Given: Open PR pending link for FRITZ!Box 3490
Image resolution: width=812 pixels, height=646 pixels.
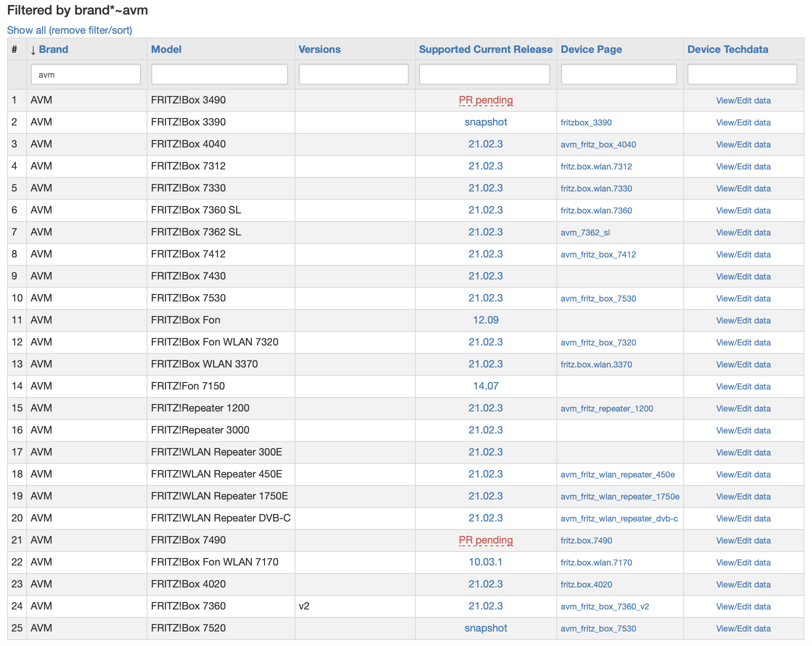Looking at the screenshot, I should pyautogui.click(x=486, y=100).
